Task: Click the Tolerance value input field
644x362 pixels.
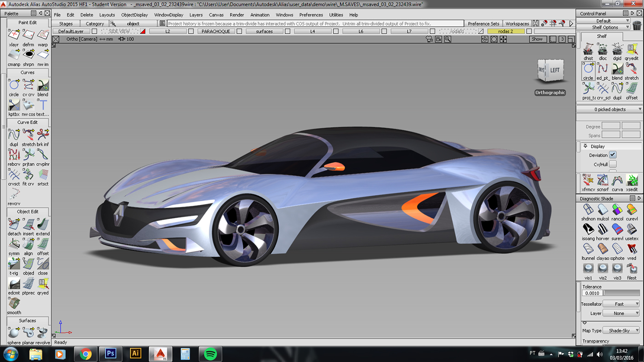Action: pos(592,293)
